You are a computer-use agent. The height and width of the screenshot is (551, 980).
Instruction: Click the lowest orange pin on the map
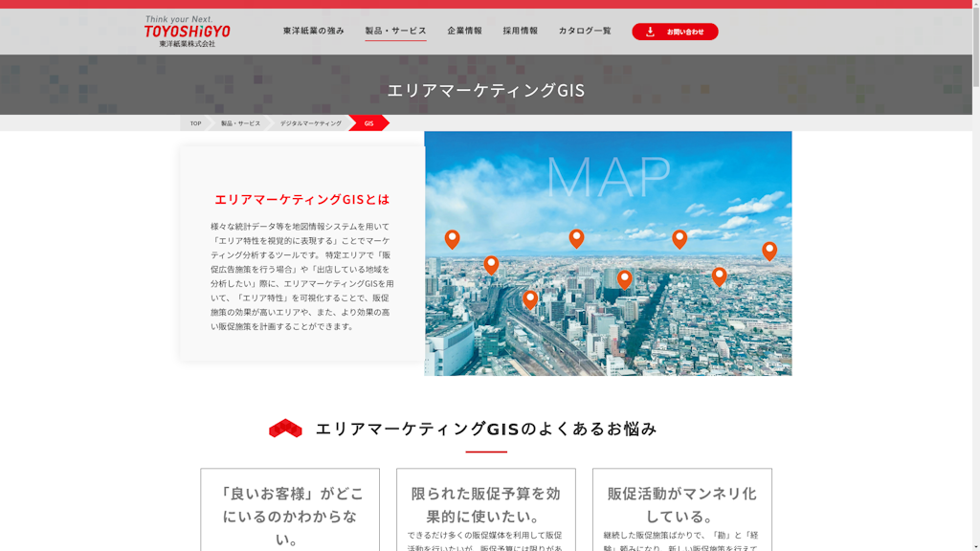pyautogui.click(x=530, y=298)
